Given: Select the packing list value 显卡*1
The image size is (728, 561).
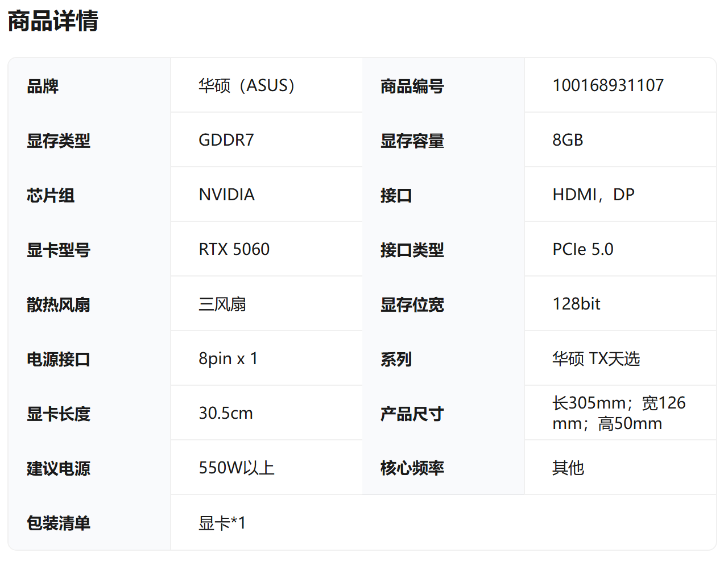Looking at the screenshot, I should 222,523.
